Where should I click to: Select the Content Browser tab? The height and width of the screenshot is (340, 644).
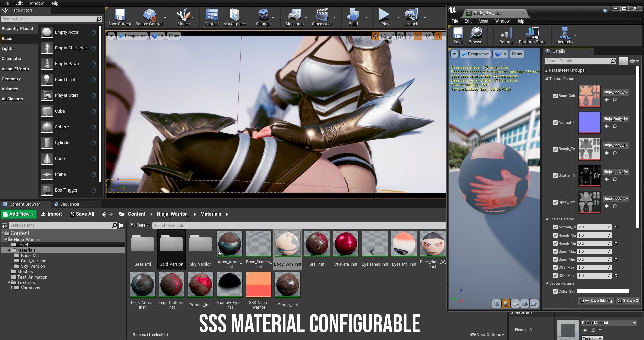point(25,204)
